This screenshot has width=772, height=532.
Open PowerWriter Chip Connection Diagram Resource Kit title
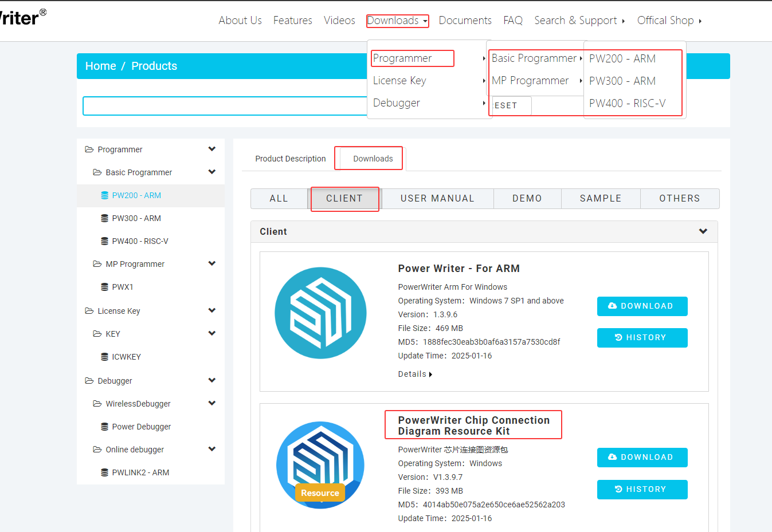(x=474, y=425)
